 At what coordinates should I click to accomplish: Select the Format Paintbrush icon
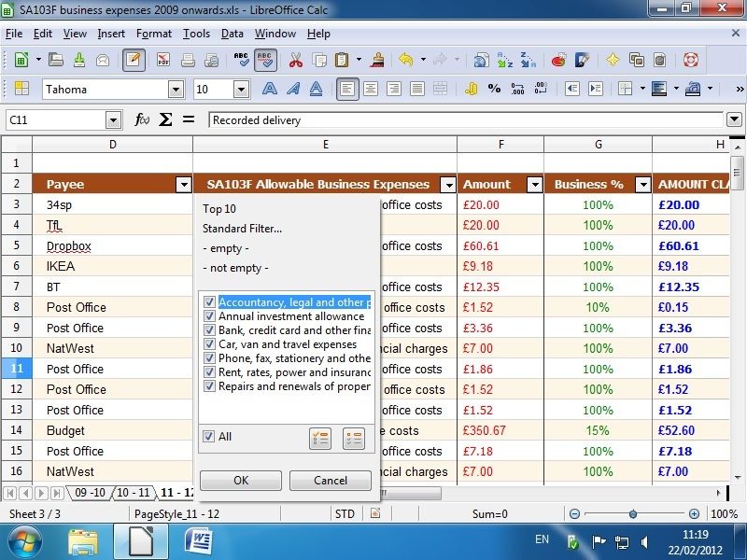[x=378, y=60]
